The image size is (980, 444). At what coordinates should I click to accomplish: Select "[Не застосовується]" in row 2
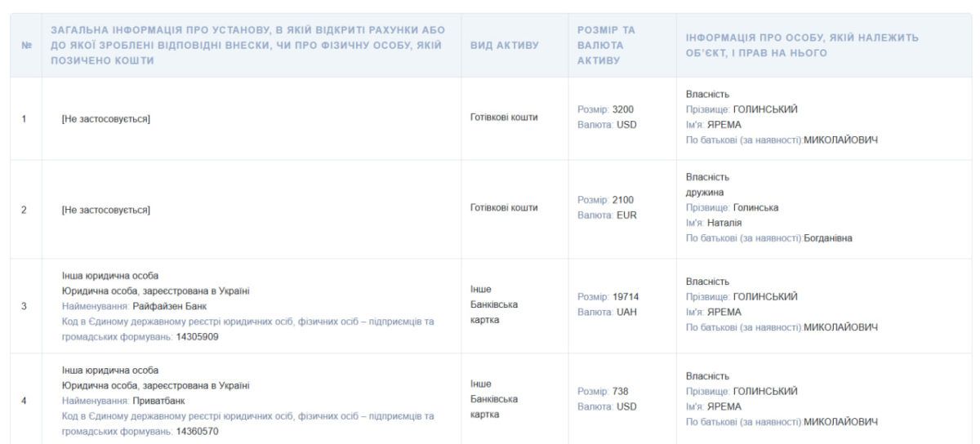click(x=106, y=210)
